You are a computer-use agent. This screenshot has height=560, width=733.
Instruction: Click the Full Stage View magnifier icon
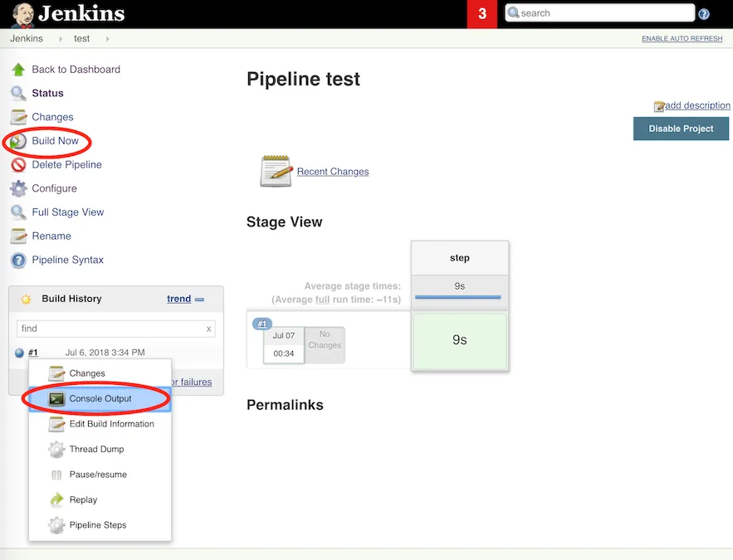click(18, 212)
